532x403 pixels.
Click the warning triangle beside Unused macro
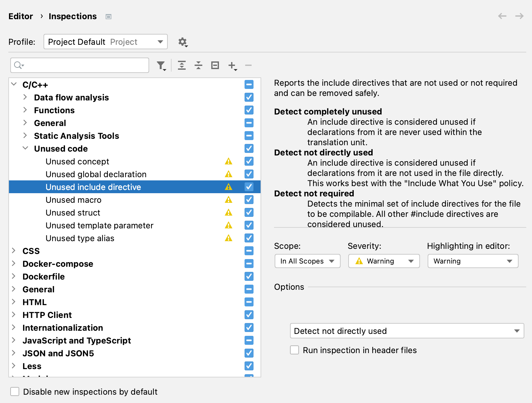[228, 200]
